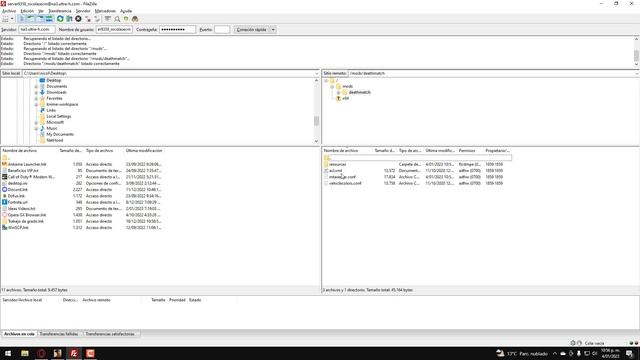The height and width of the screenshot is (360, 640).
Task: Select the Desktop folder in local tree
Action: pyautogui.click(x=53, y=80)
